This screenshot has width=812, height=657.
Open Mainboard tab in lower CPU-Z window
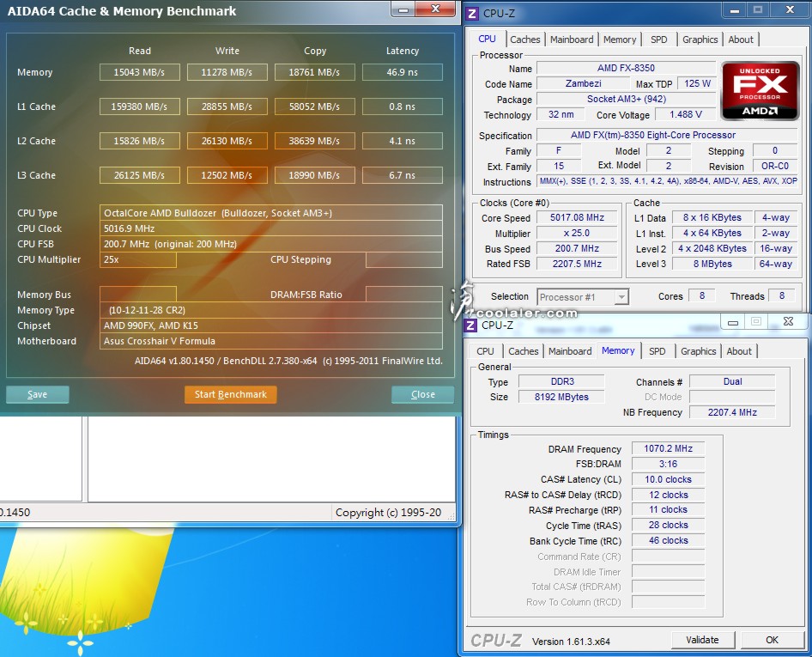[570, 351]
